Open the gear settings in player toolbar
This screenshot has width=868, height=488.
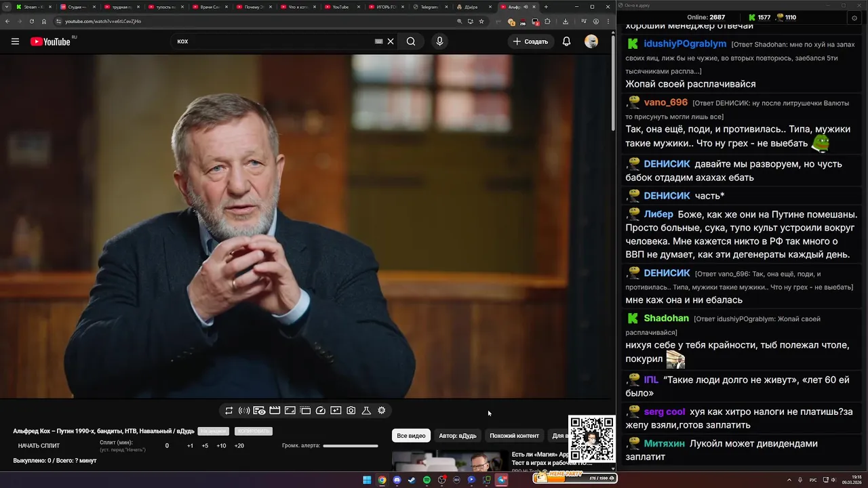point(382,411)
